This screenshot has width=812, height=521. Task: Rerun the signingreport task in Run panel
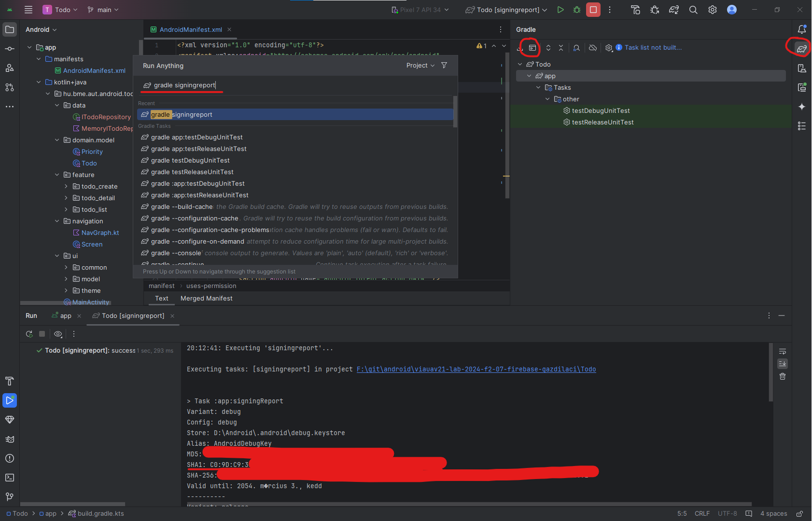coord(29,334)
